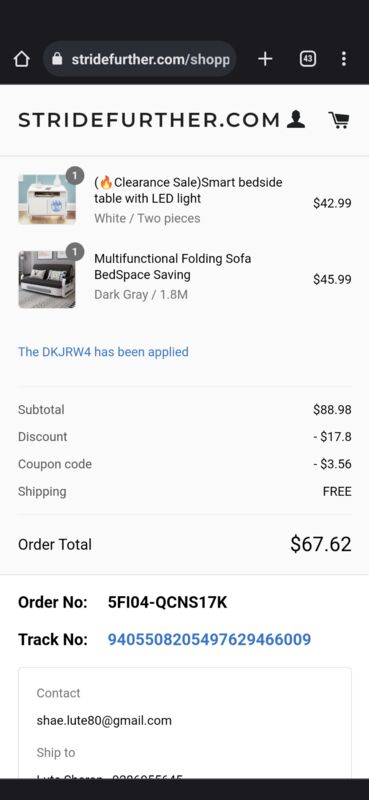The width and height of the screenshot is (369, 800).
Task: Open the tab switcher showing 43
Action: click(x=307, y=59)
